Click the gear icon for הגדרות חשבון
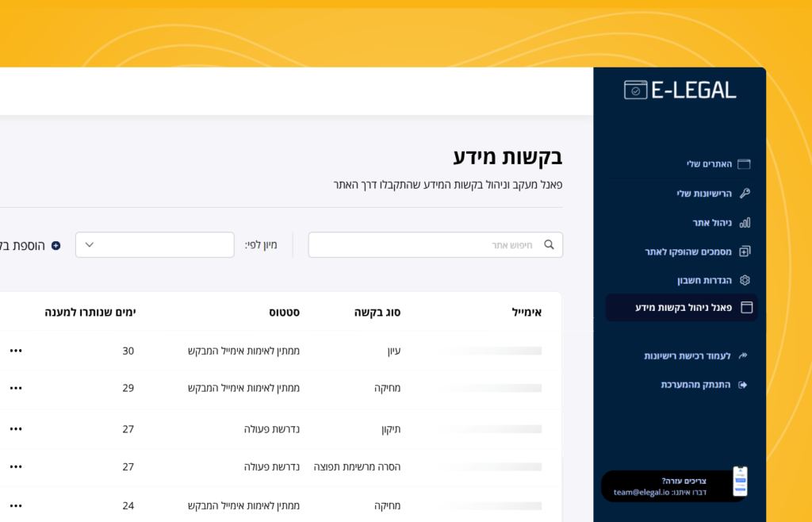The image size is (812, 522). pos(744,279)
